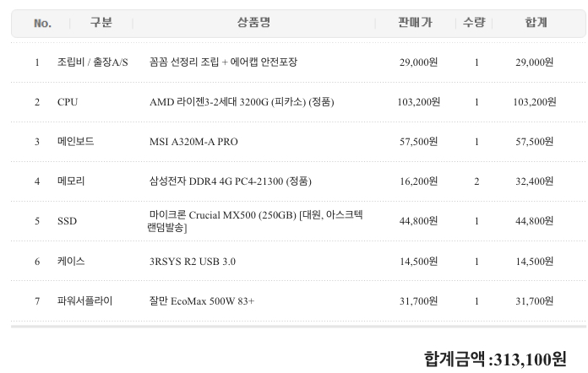Click the 파워서플라이 category label

84,301
